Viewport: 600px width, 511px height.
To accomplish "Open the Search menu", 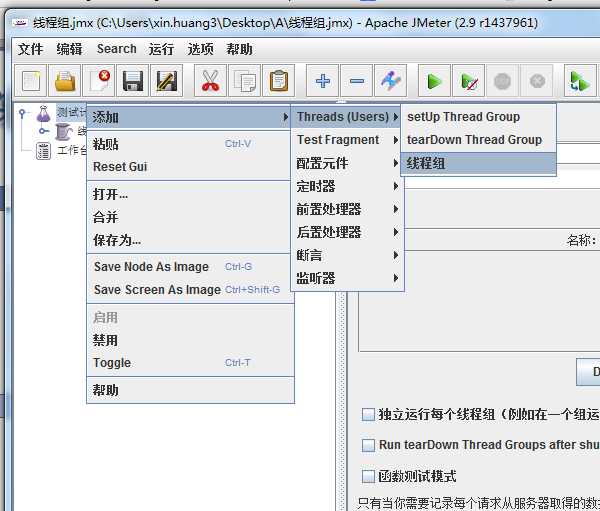I will tap(117, 49).
